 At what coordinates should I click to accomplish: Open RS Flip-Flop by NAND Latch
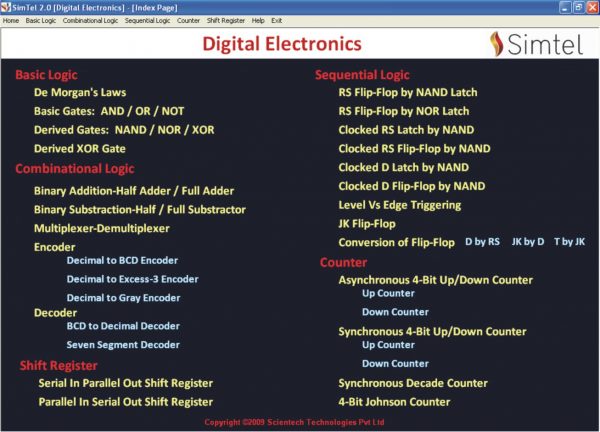click(408, 93)
